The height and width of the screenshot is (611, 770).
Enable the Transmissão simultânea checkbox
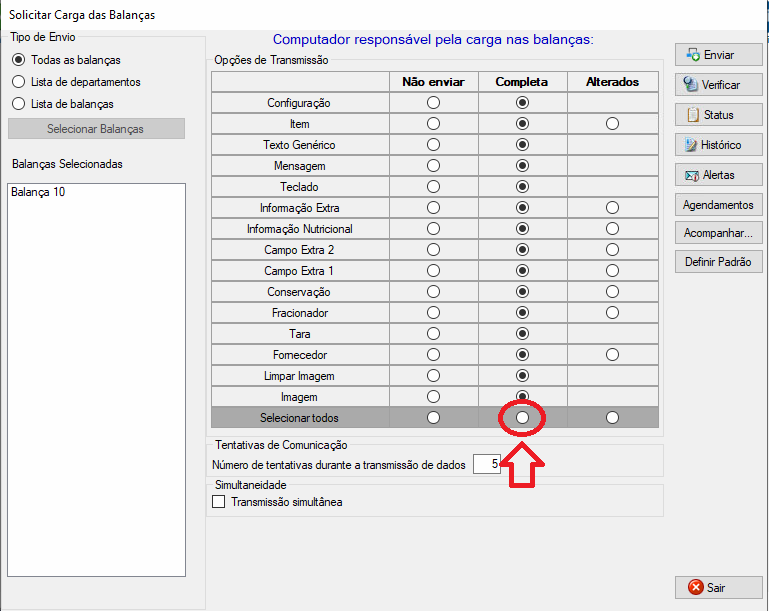point(219,502)
